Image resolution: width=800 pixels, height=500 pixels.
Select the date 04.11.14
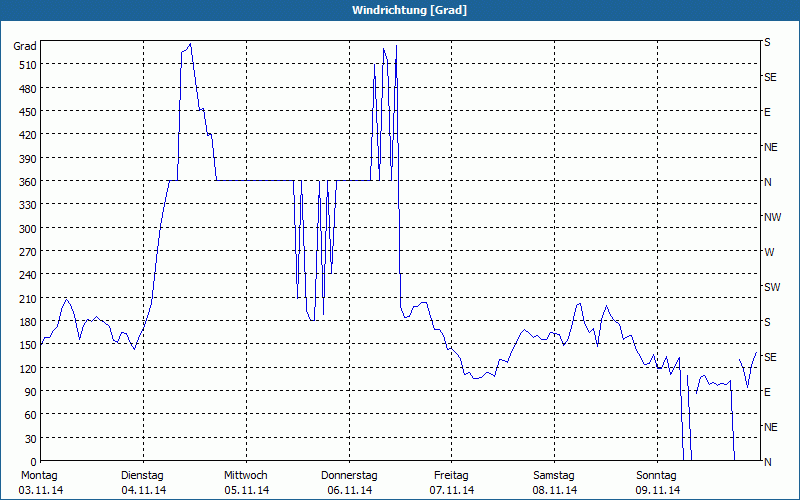[x=143, y=490]
